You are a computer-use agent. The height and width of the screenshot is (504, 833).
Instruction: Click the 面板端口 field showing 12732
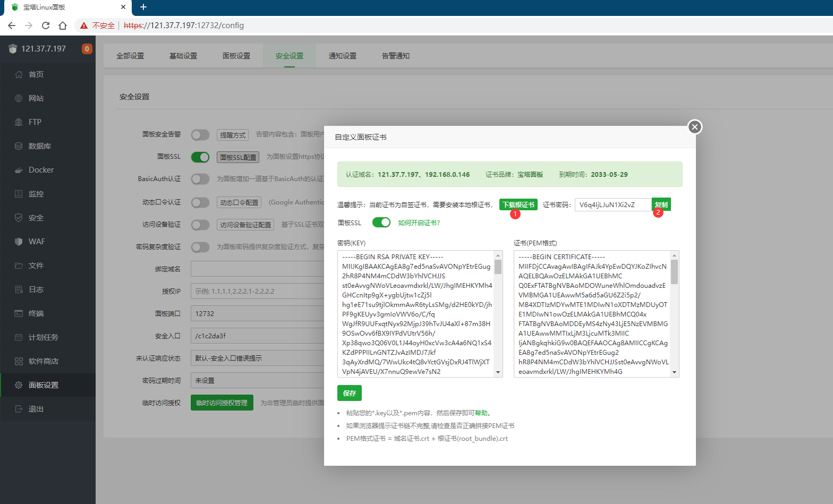click(257, 313)
